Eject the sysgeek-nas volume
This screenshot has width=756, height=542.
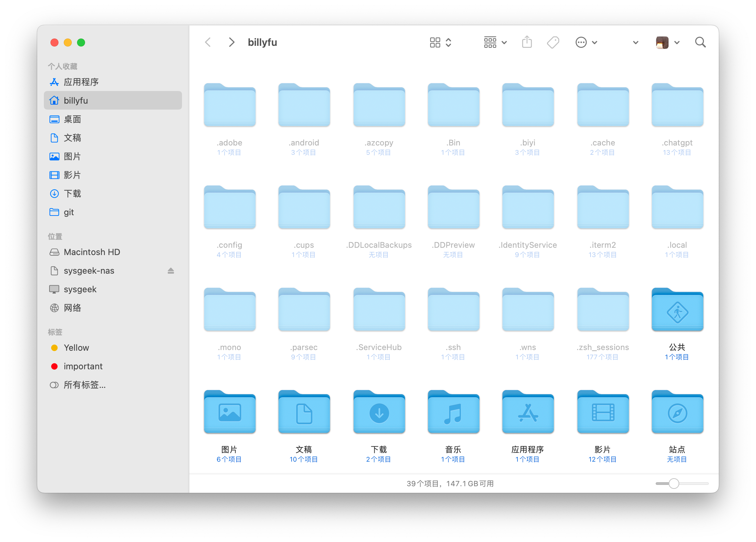(171, 271)
